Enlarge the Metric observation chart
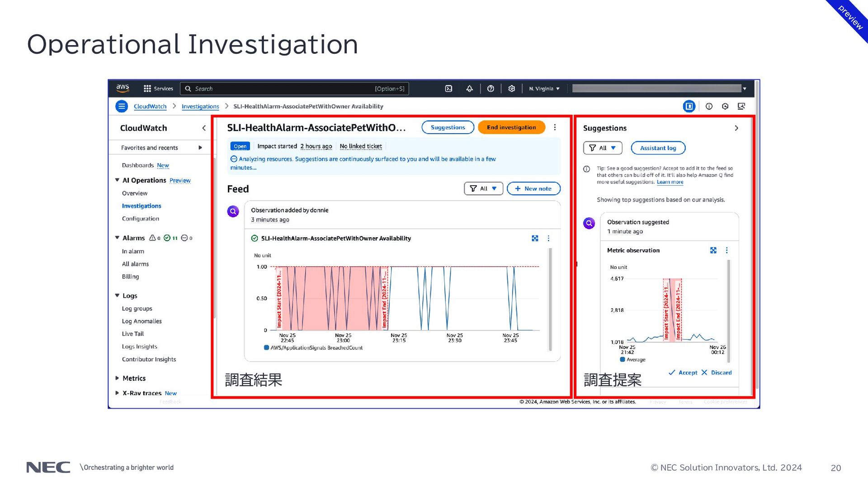The height and width of the screenshot is (488, 868). [713, 250]
